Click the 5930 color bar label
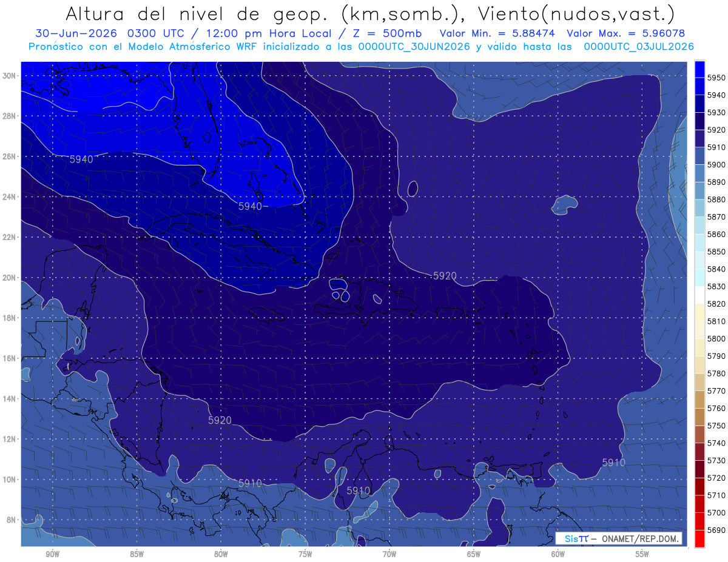 click(716, 112)
